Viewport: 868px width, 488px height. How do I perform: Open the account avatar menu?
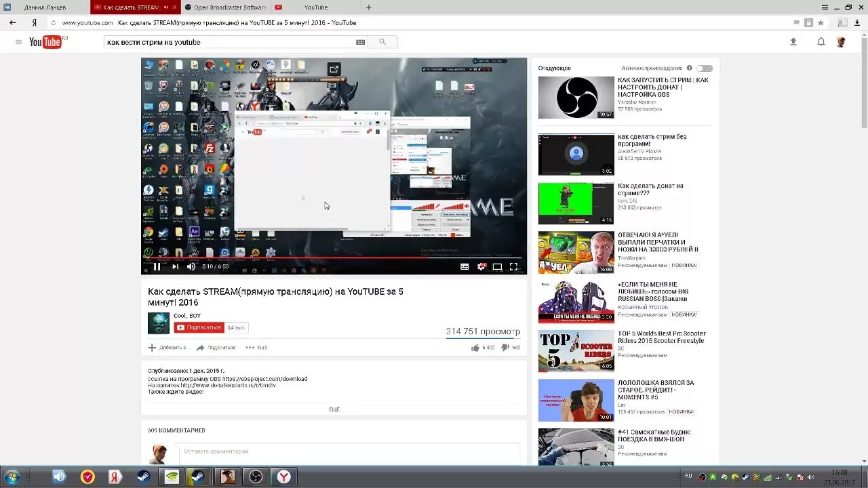pos(841,42)
